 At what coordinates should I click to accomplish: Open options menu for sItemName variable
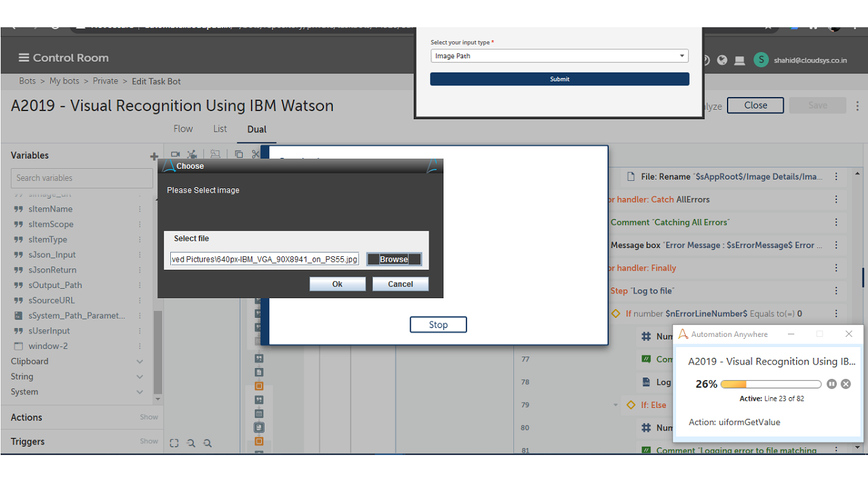(140, 209)
